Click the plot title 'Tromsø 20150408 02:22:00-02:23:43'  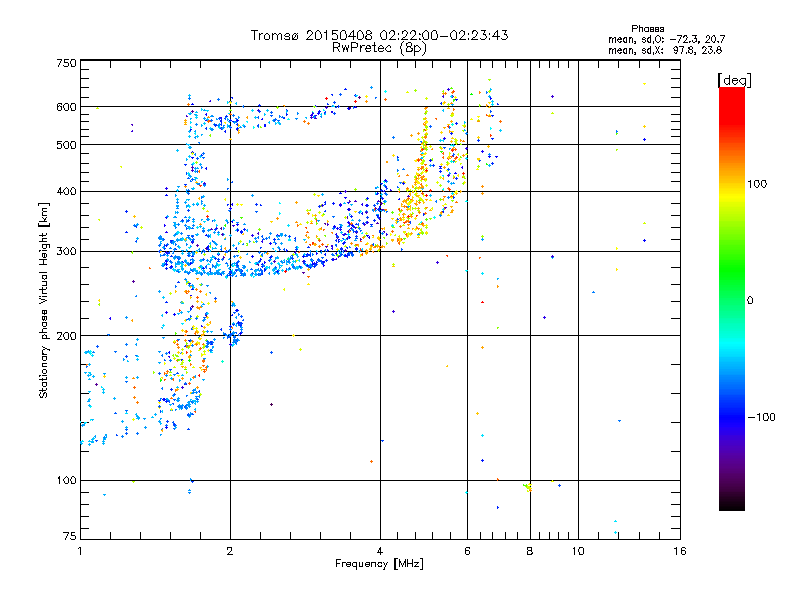379,35
